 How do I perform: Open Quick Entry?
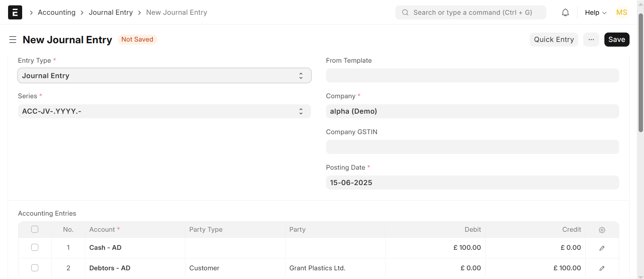click(x=554, y=40)
